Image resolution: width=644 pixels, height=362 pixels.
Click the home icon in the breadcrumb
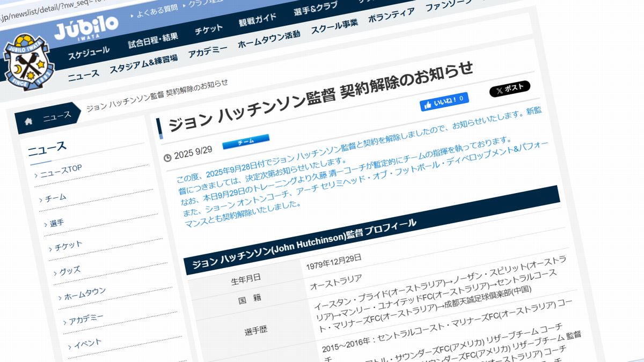click(x=28, y=121)
